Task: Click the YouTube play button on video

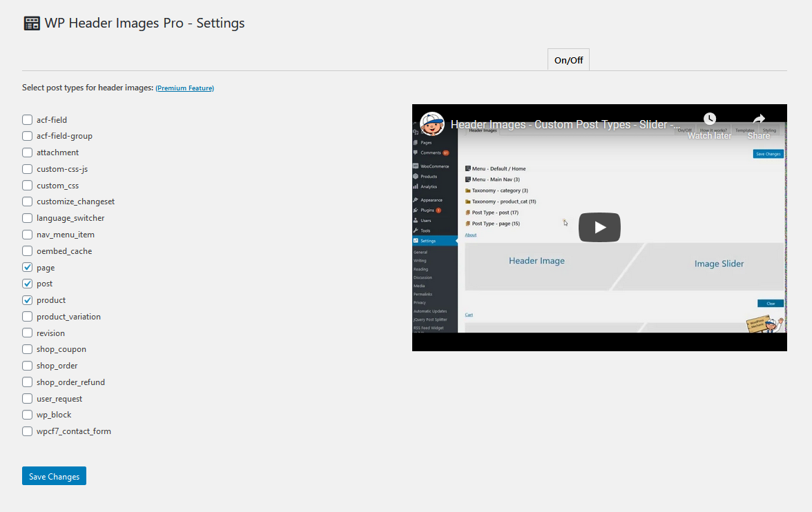Action: [599, 227]
